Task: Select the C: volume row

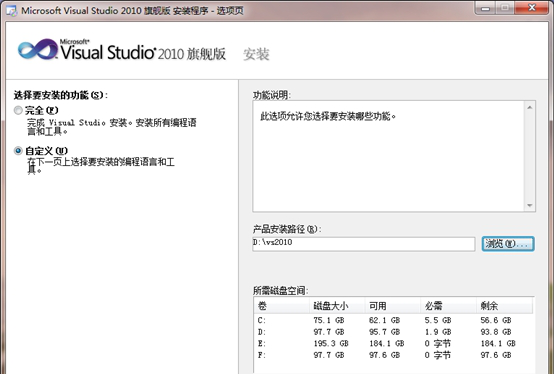Action: [x=393, y=320]
